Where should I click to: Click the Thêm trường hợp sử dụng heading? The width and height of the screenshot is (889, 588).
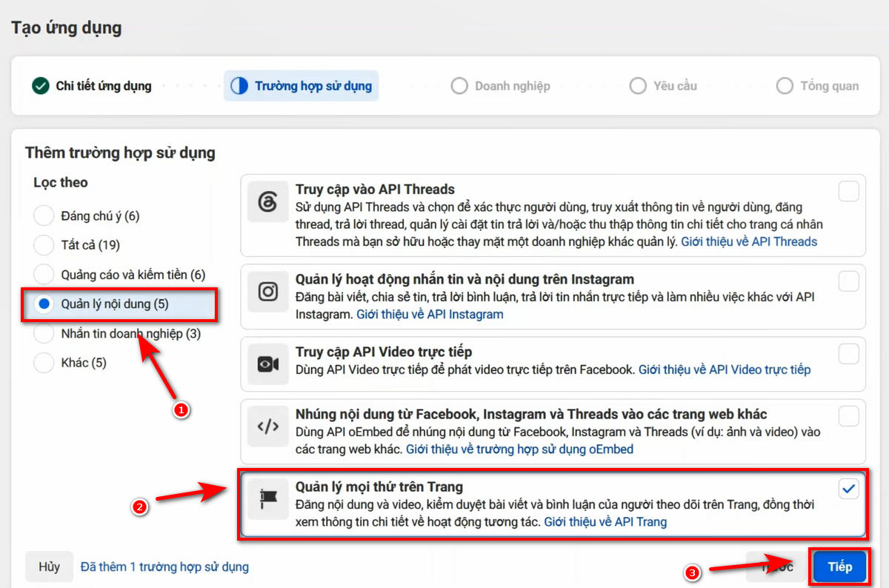tap(120, 153)
